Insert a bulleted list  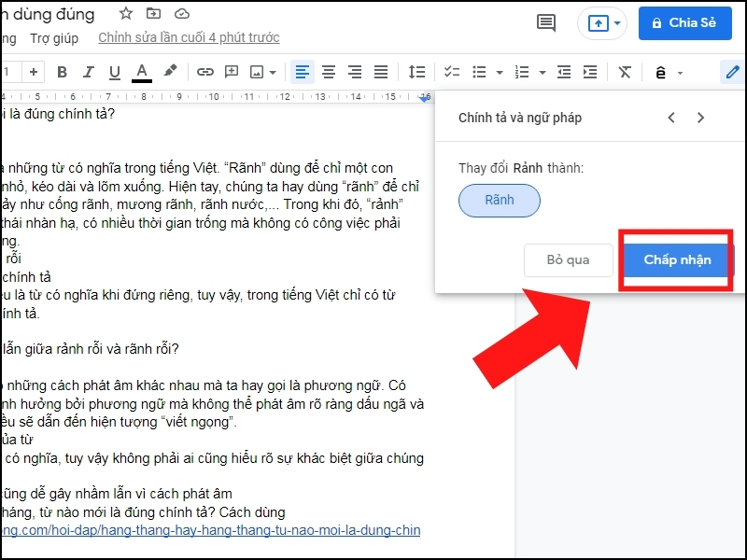click(x=479, y=73)
